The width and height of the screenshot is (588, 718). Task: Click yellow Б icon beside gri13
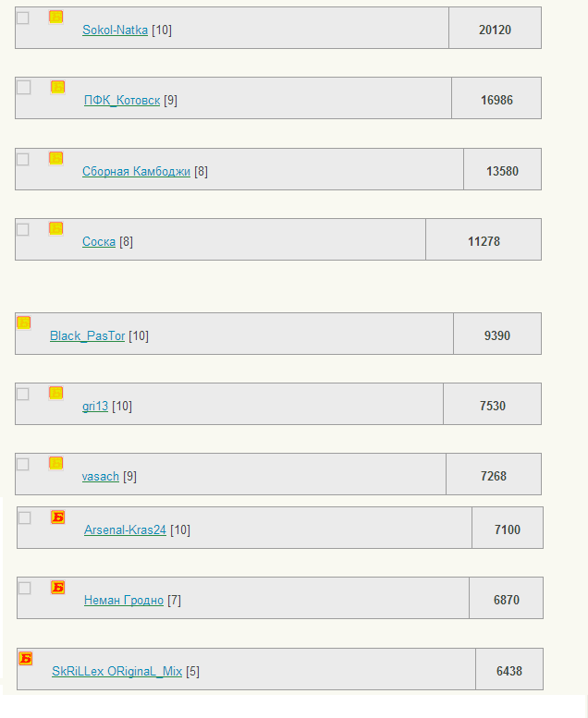pyautogui.click(x=55, y=393)
